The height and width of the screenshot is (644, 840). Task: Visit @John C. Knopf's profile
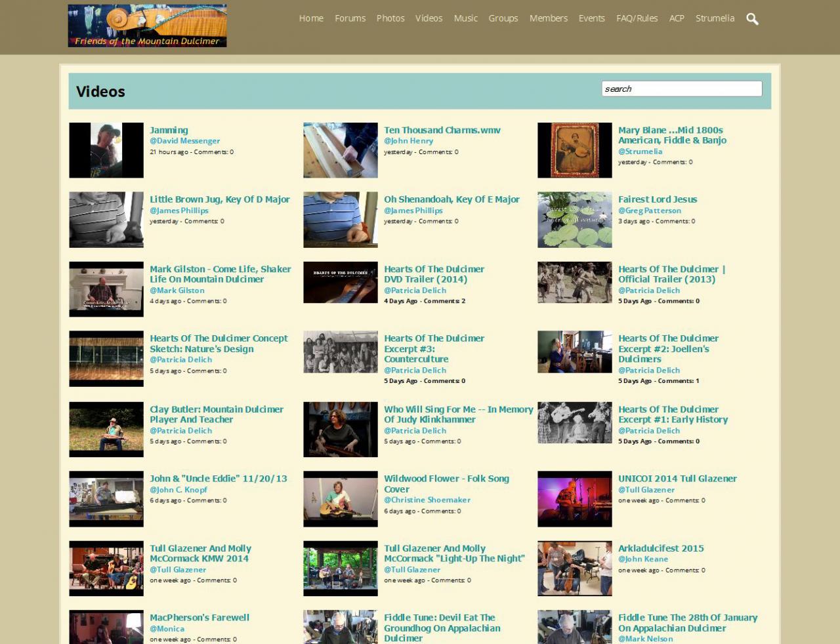pyautogui.click(x=178, y=490)
